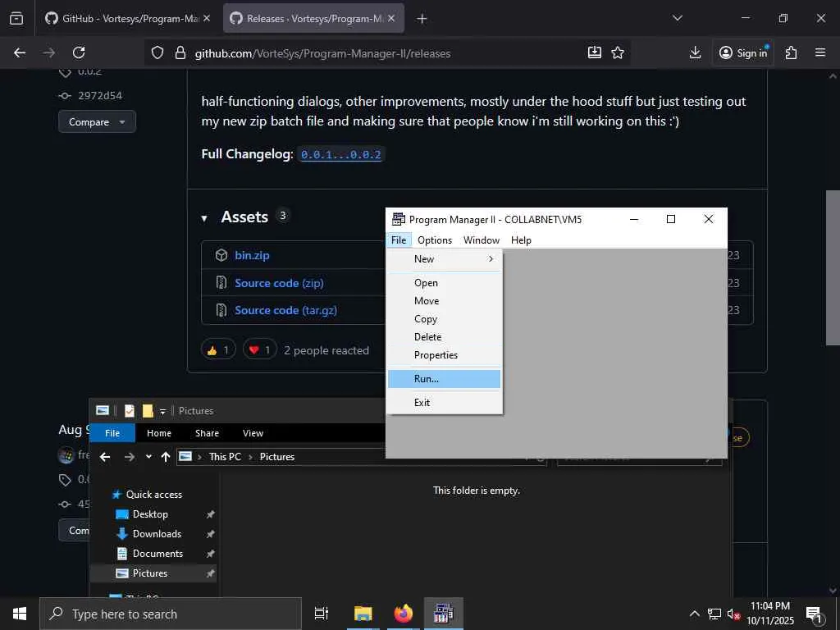Open Home tab in Explorer ribbon
The height and width of the screenshot is (630, 840).
pos(159,433)
